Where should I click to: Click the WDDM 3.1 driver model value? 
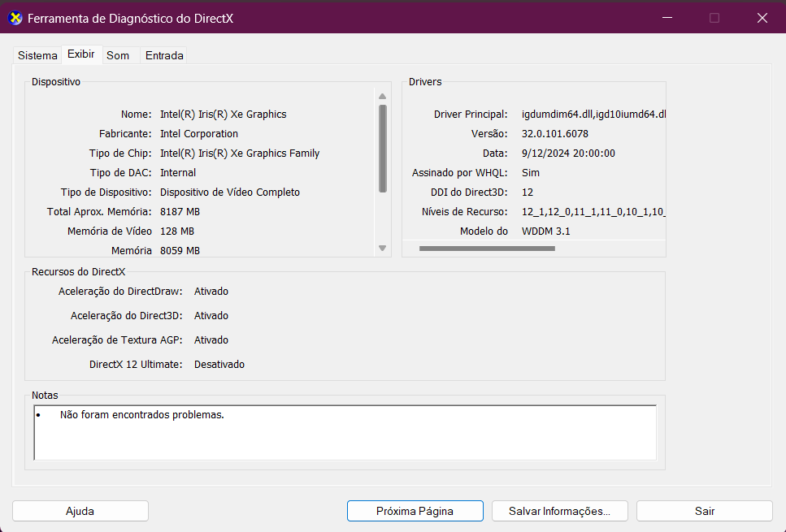point(546,231)
